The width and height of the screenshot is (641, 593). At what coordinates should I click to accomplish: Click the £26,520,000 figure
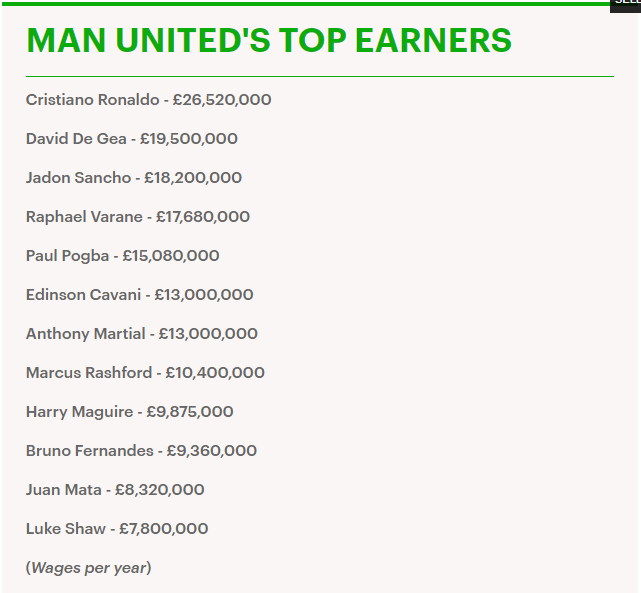pyautogui.click(x=222, y=100)
